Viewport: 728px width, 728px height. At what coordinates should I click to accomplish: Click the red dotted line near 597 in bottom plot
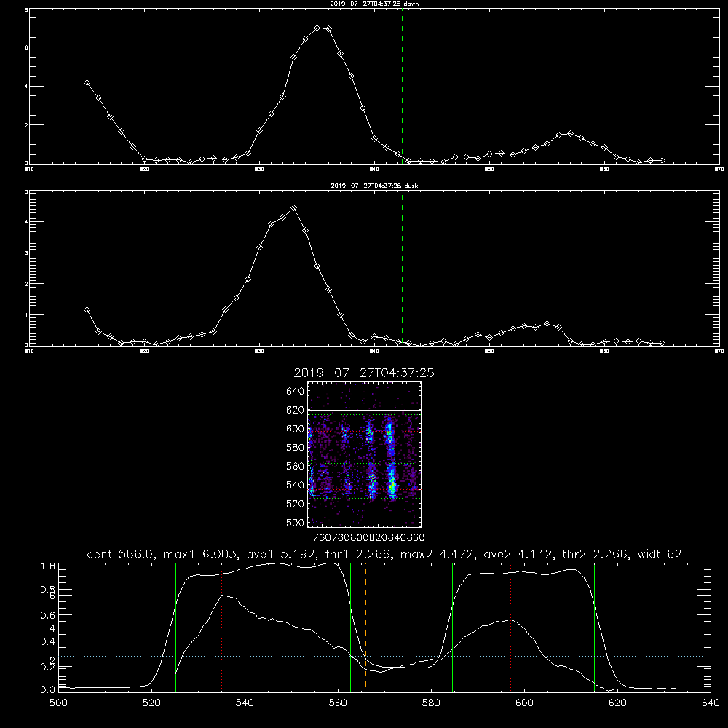(511, 627)
